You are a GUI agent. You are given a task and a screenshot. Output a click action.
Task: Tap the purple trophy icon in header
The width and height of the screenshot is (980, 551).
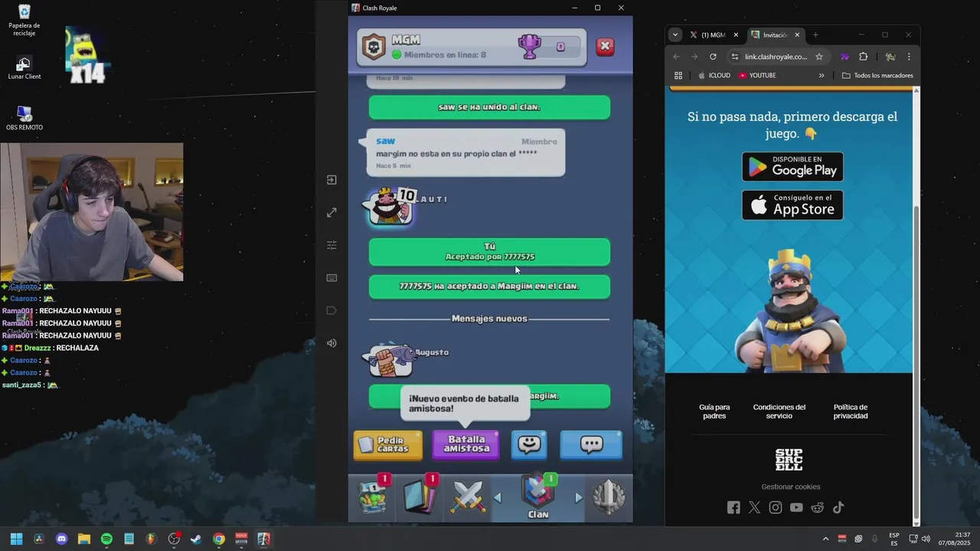[x=529, y=47]
